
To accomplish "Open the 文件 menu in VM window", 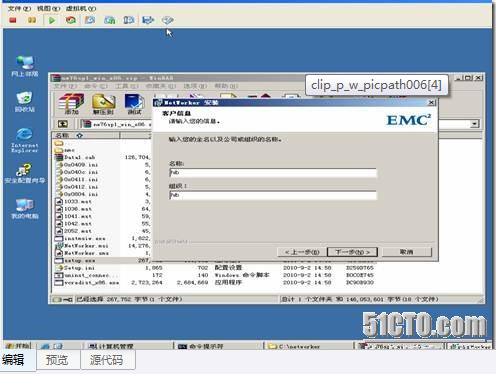I will 19,8.
